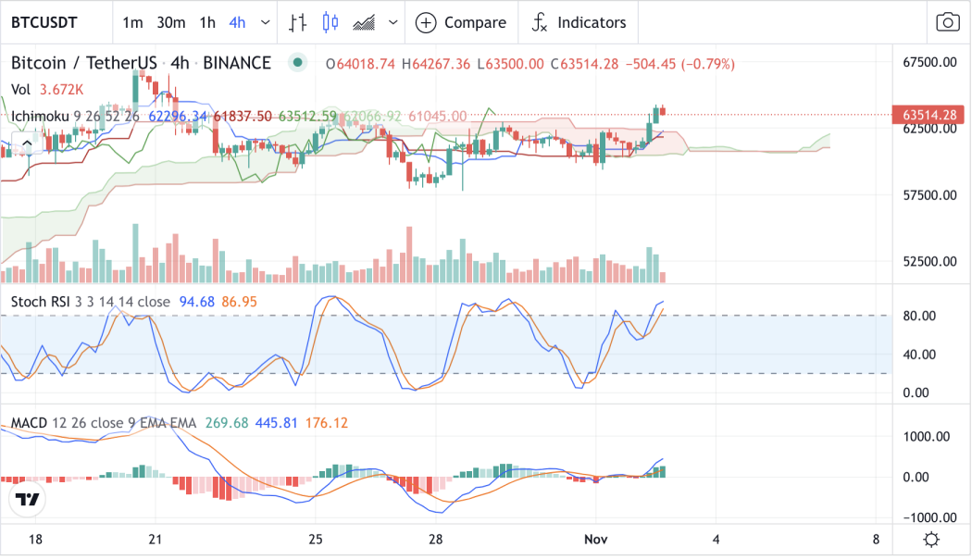Switch to the area chart style

pyautogui.click(x=364, y=23)
